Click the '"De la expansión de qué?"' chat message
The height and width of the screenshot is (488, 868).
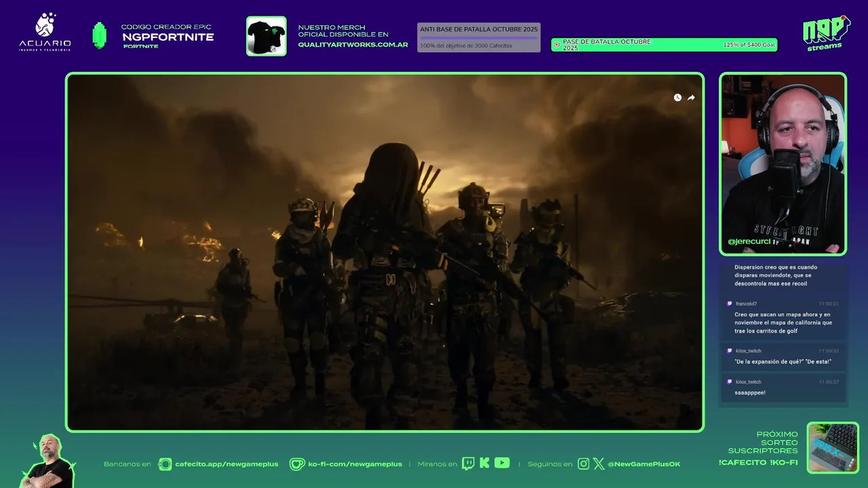coord(783,361)
